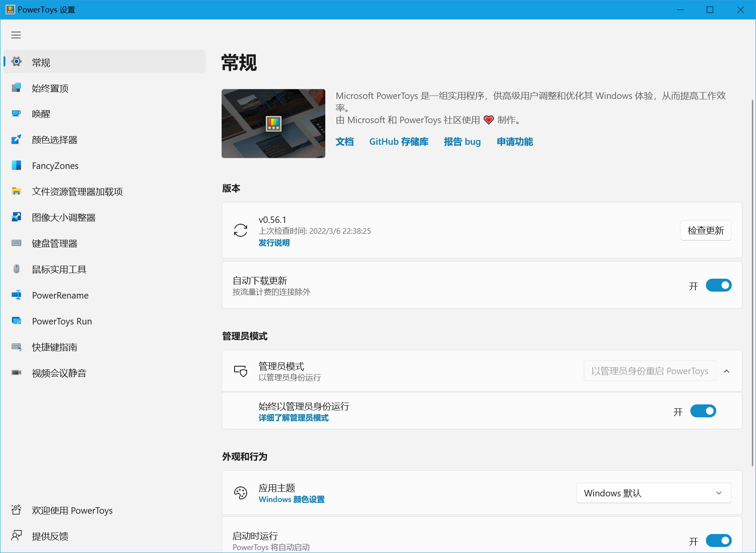Click the 颜色选择器 eyedropper icon
Viewport: 756px width, 553px height.
tap(16, 140)
